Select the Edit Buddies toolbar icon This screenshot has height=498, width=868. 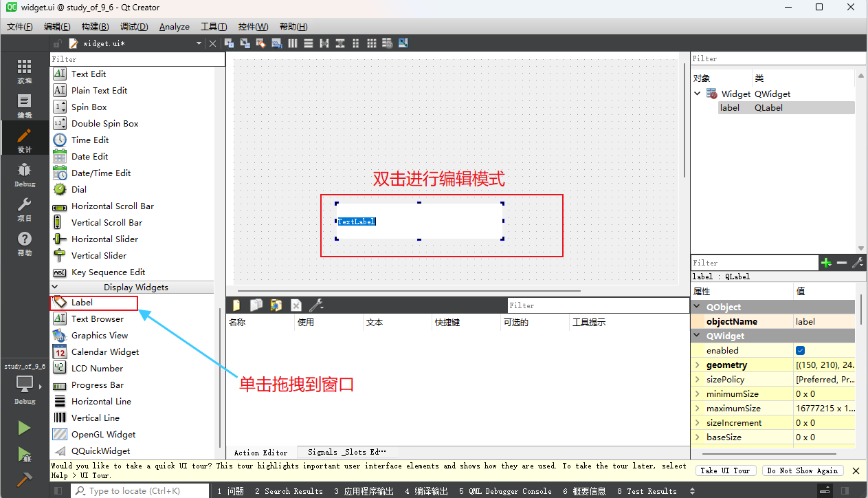pos(260,43)
